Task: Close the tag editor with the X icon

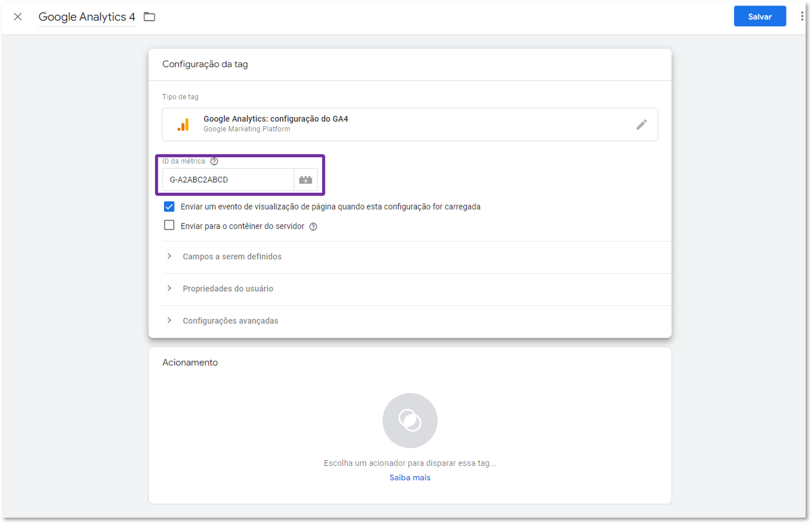Action: tap(18, 17)
